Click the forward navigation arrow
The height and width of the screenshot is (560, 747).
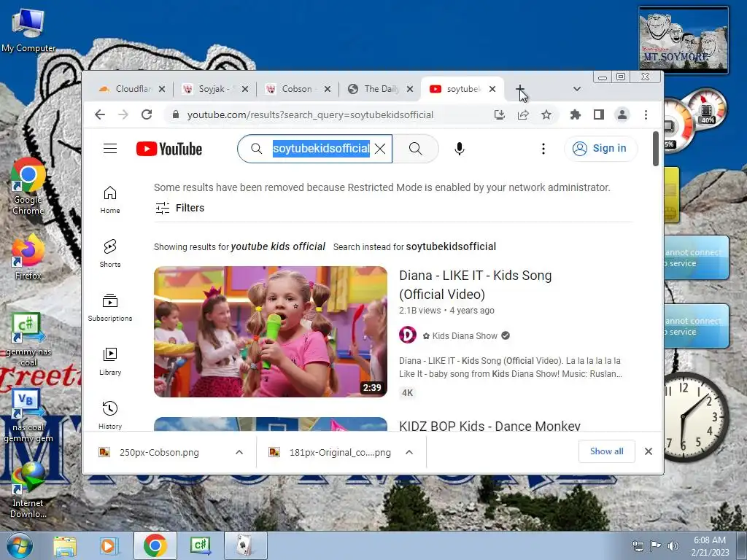pyautogui.click(x=123, y=114)
